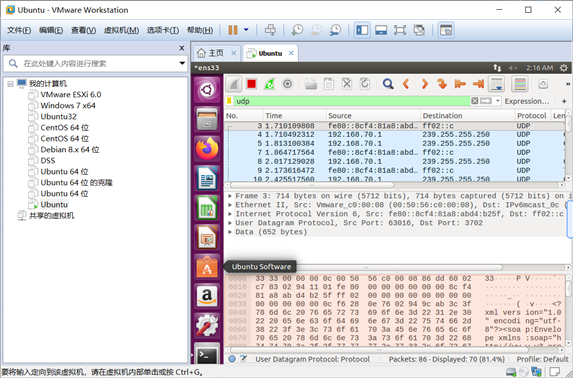Image resolution: width=573 pixels, height=378 pixels.
Task: Open the 虚拟机(M) menu
Action: (x=121, y=30)
